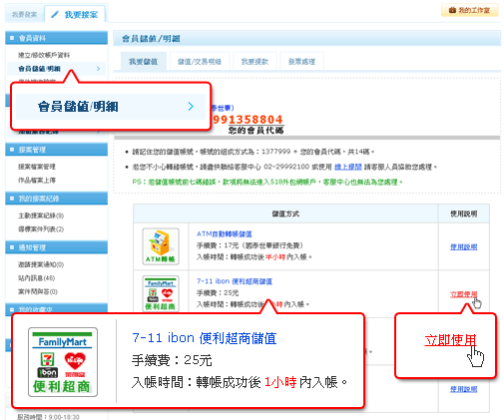Click the 我的接案紀錄 section header
The height and width of the screenshot is (420, 504).
[56, 199]
